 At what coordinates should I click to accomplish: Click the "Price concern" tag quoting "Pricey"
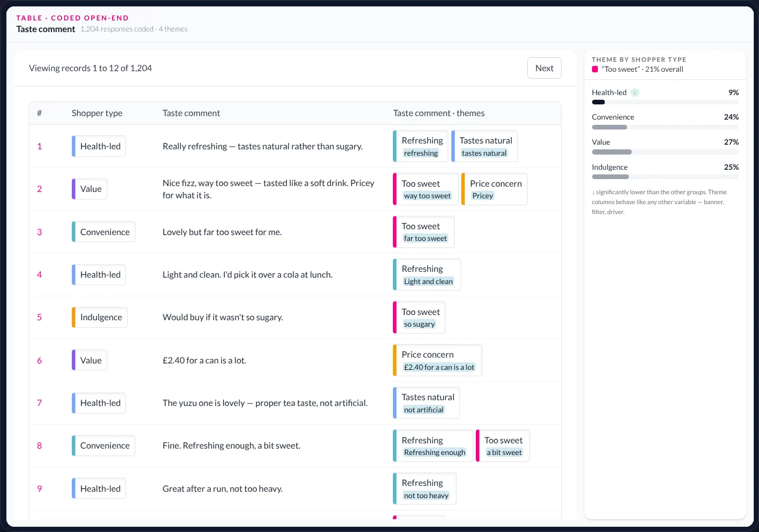pos(495,189)
